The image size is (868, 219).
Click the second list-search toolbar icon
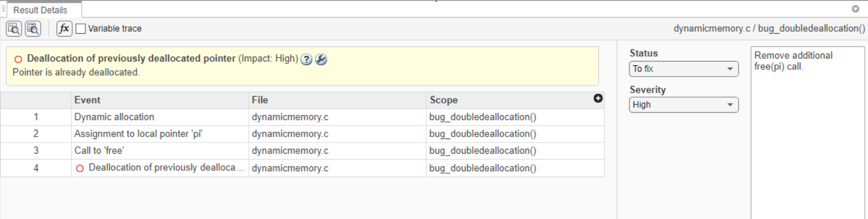33,29
